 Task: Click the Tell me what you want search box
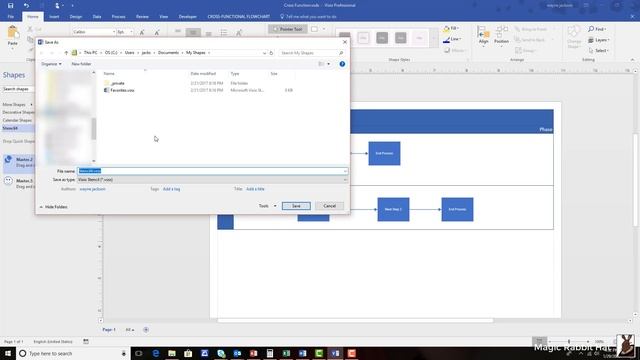[x=311, y=17]
